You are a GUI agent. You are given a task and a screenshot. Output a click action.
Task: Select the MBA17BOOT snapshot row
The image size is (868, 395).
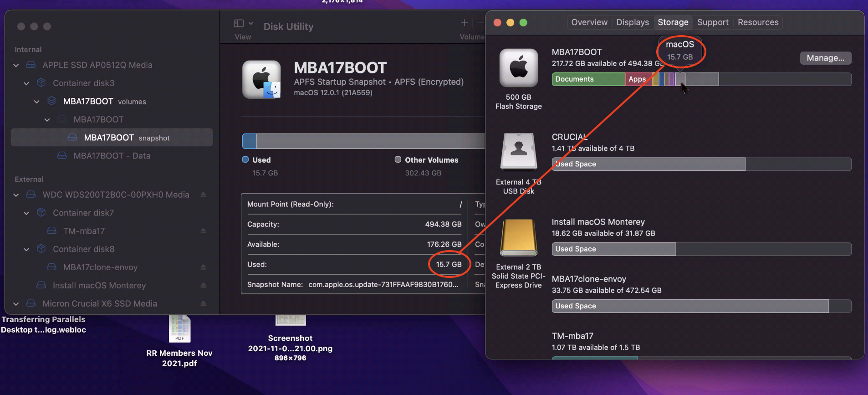pos(112,138)
